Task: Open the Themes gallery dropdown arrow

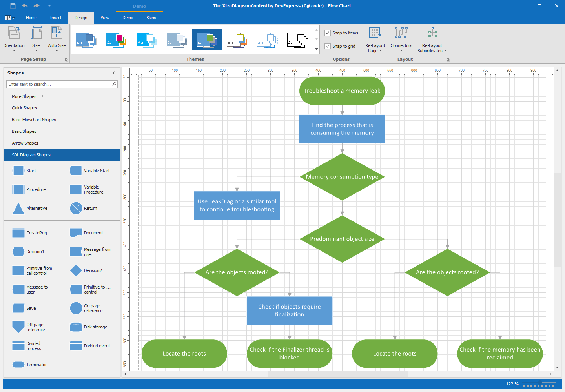Action: tap(316, 49)
